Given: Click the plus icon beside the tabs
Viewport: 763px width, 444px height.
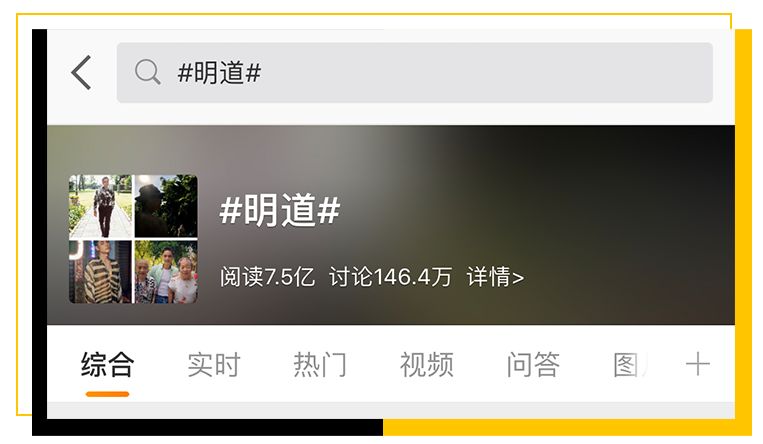Looking at the screenshot, I should pyautogui.click(x=698, y=364).
